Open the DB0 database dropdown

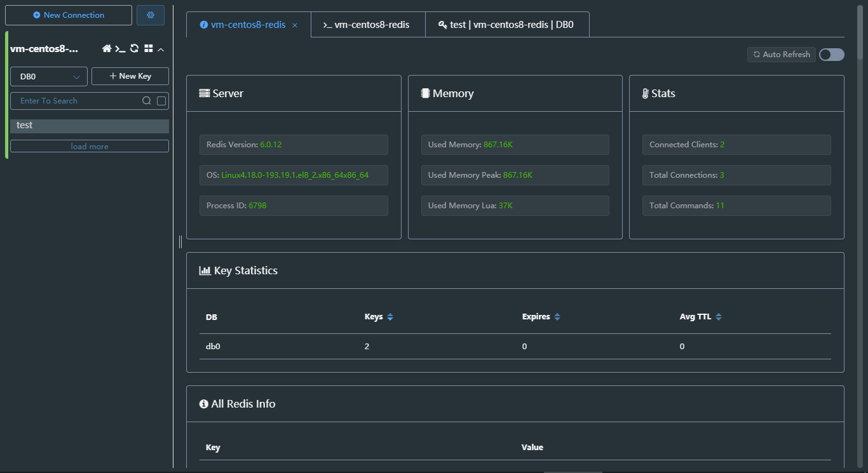pos(49,76)
